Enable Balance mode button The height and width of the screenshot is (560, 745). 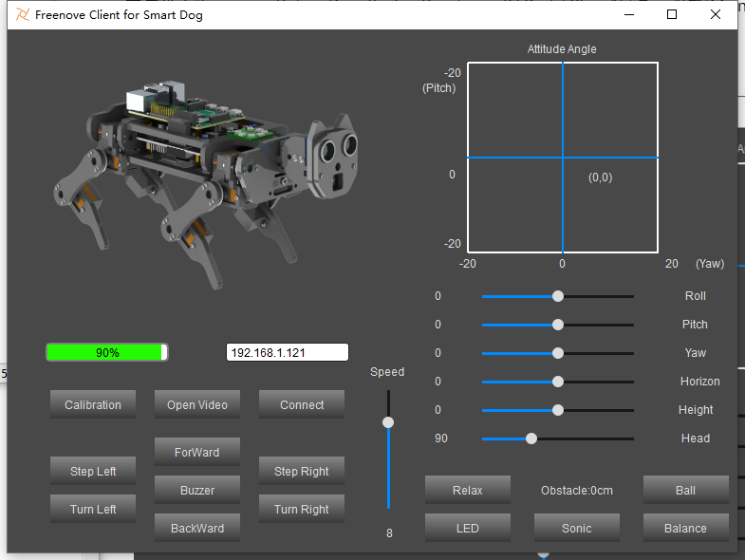(685, 528)
